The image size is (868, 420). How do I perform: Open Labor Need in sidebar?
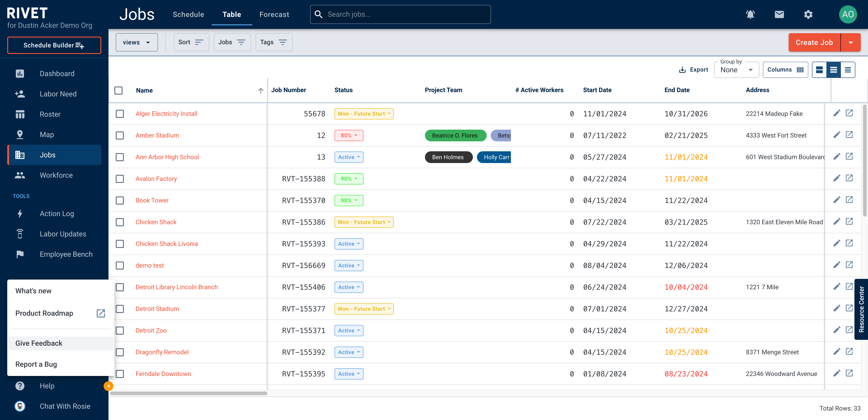(x=54, y=94)
